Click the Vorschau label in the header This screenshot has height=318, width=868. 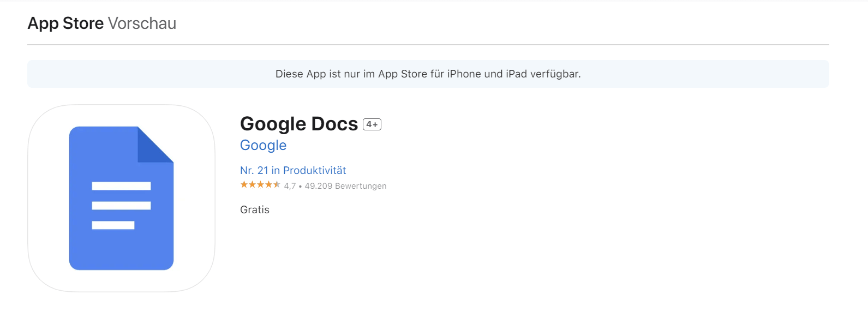pos(142,23)
